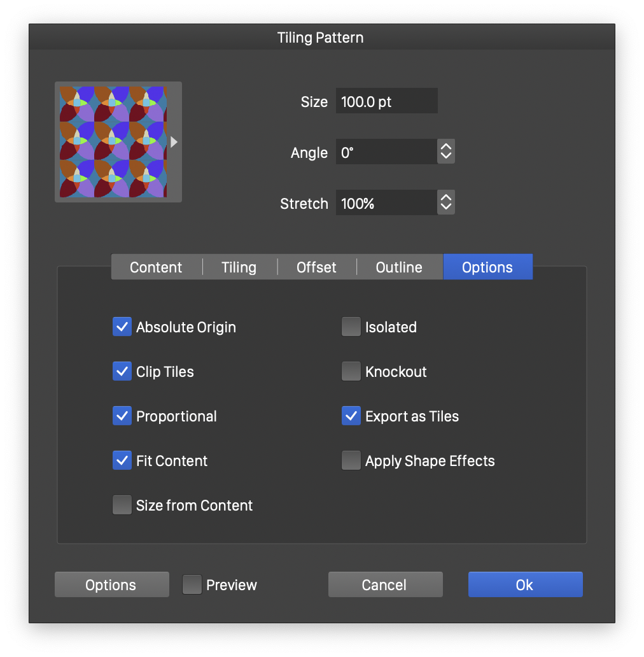This screenshot has width=644, height=657.
Task: Uncheck Clip Tiles option
Action: (122, 372)
